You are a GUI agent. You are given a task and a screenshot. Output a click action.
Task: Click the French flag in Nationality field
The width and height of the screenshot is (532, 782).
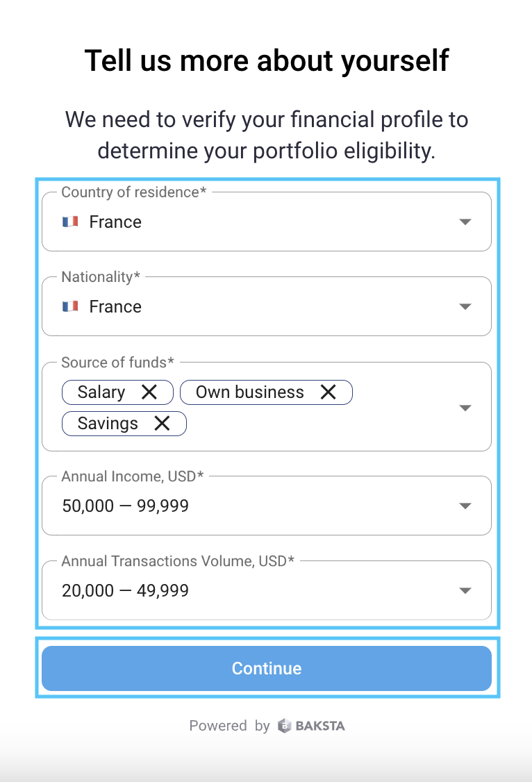pos(69,306)
